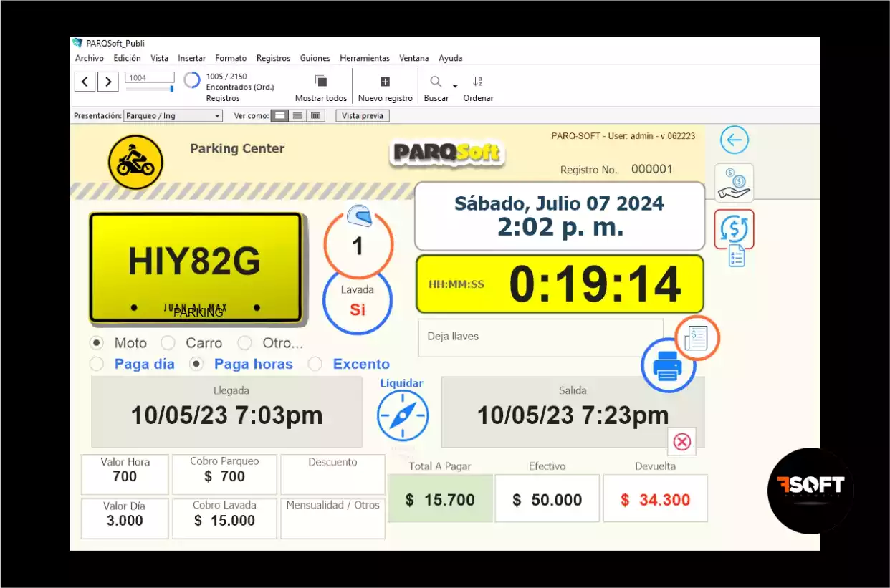Open the hand with coins payment icon
The height and width of the screenshot is (588, 890).
[734, 183]
